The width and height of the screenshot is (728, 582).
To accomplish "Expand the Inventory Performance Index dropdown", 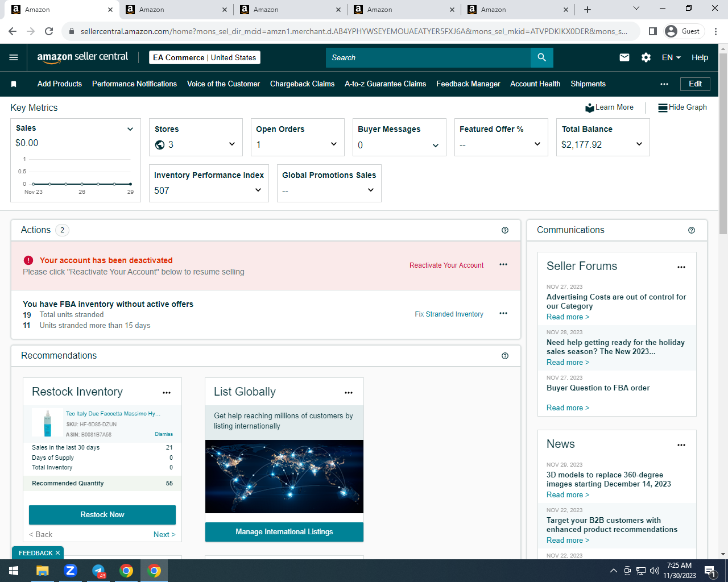I will click(x=258, y=190).
